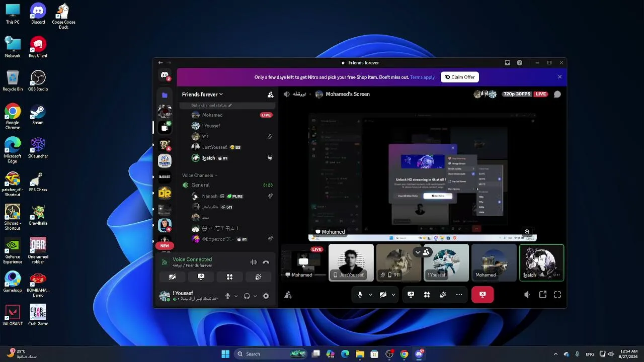Launch Steam from the desktop
644x362 pixels.
point(38,114)
